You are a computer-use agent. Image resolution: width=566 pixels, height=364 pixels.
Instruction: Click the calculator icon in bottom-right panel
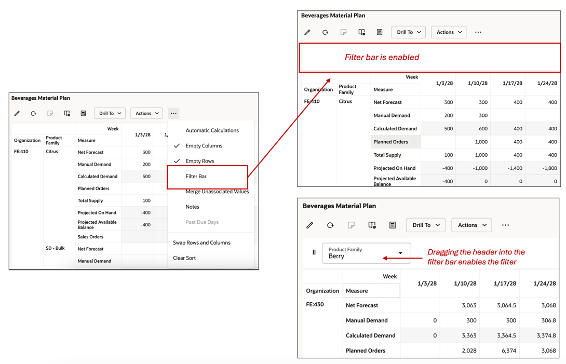tap(392, 225)
